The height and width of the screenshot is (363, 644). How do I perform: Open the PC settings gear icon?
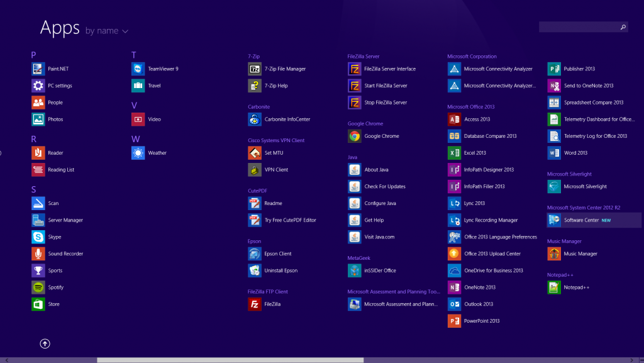click(38, 86)
